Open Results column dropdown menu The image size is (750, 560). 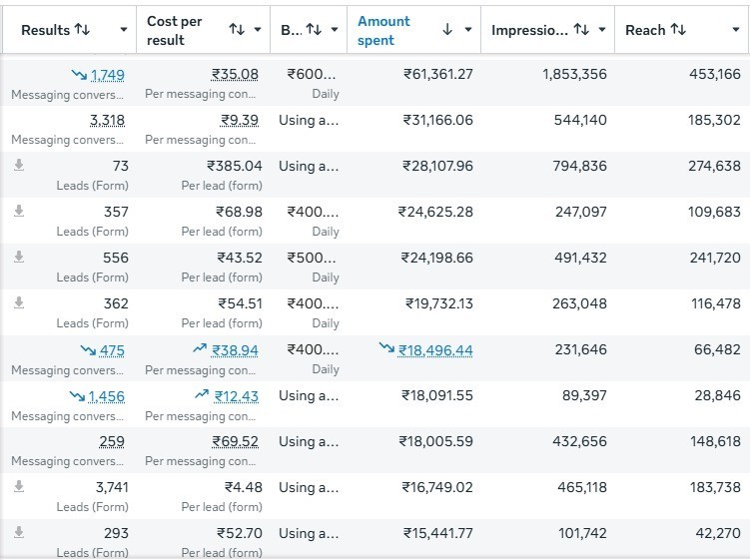[124, 30]
